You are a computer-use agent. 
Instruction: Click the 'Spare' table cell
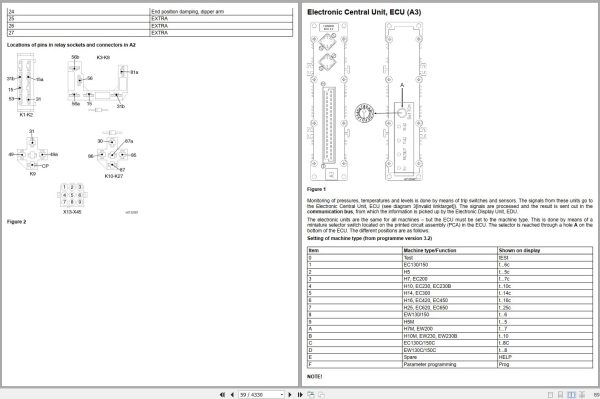[x=450, y=357]
